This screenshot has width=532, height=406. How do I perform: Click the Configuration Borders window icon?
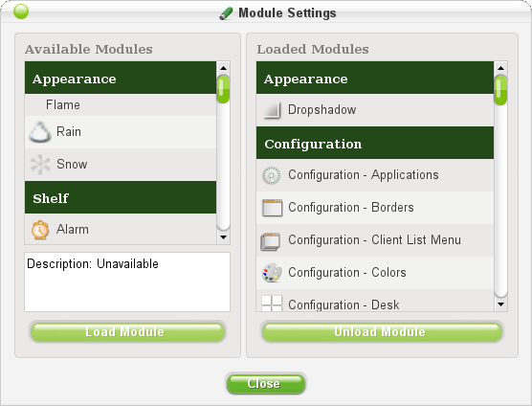point(272,208)
